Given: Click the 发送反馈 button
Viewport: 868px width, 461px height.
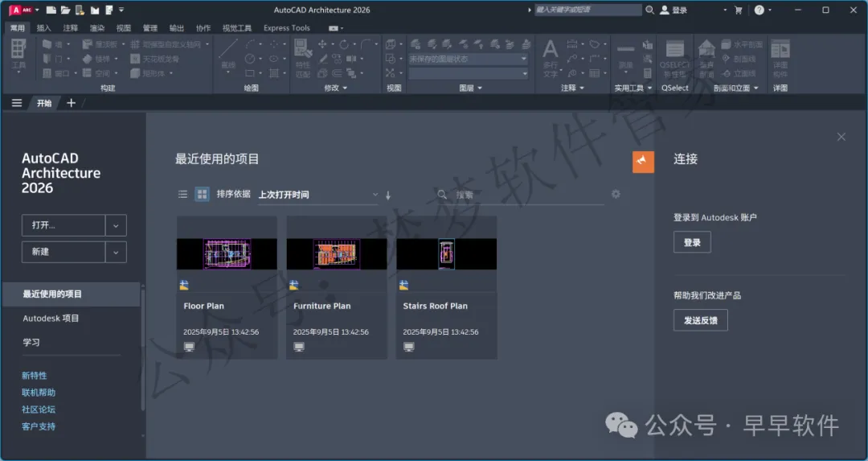Looking at the screenshot, I should (x=700, y=320).
